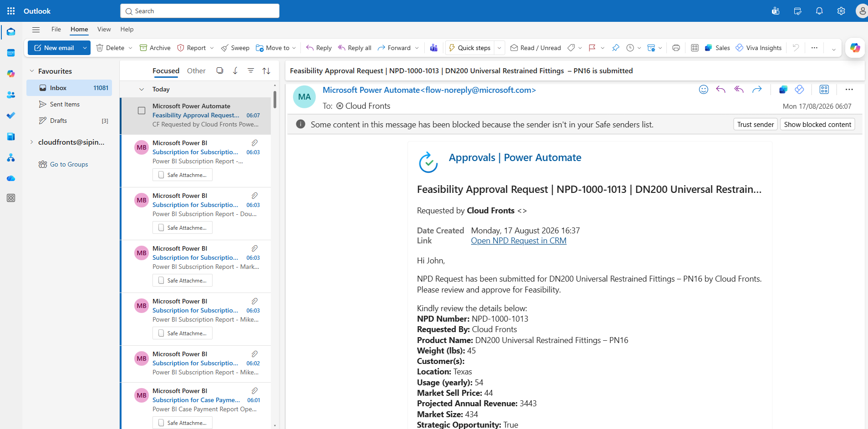
Task: Open the Forward dropdown arrow
Action: tap(417, 48)
